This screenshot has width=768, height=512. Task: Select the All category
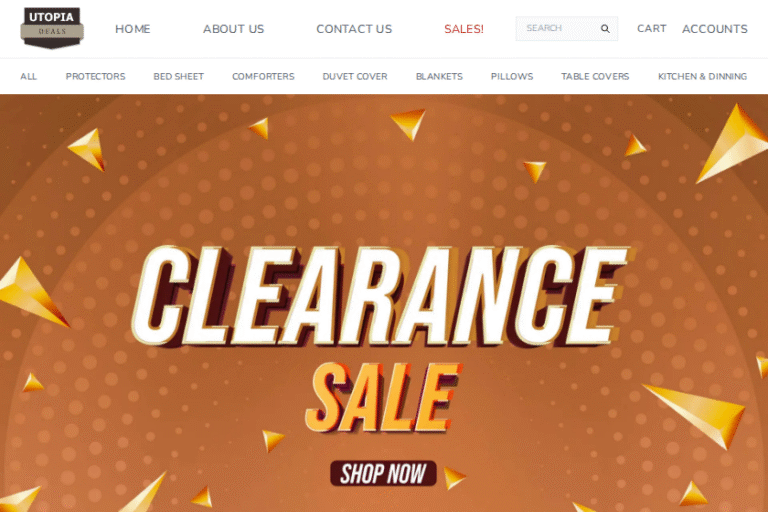tap(28, 76)
